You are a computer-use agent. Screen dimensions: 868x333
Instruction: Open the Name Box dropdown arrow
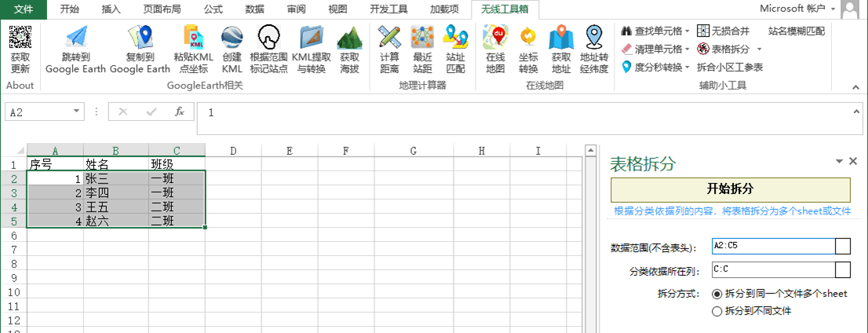tap(76, 112)
